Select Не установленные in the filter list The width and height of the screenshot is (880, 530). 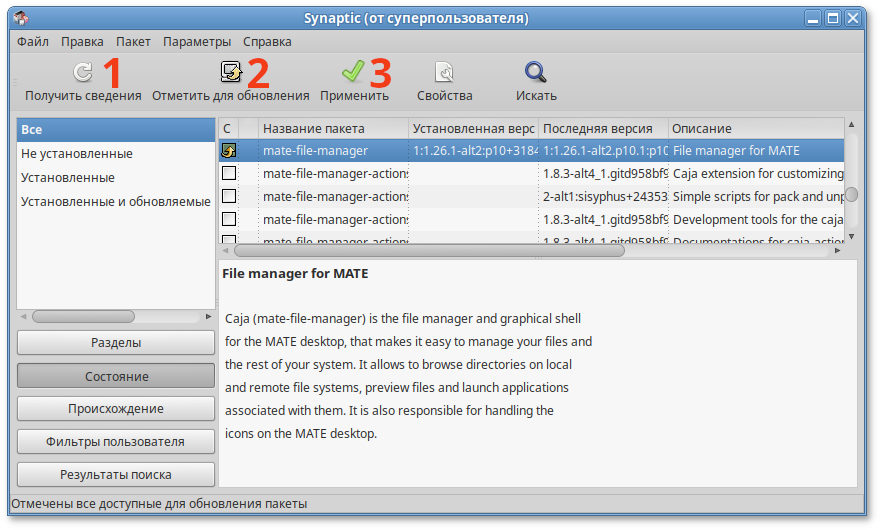coord(77,154)
